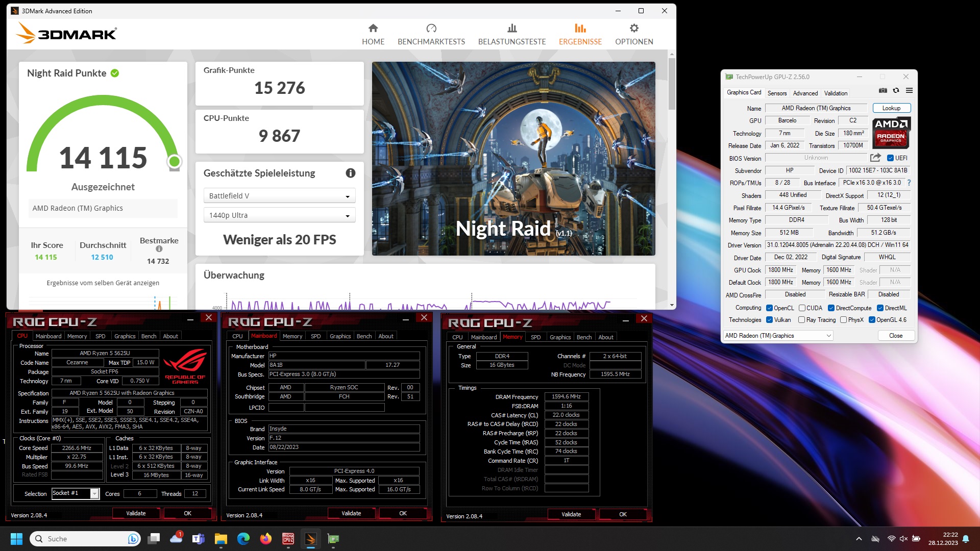Open the Windows Start menu
Viewport: 980px width, 551px height.
[16, 539]
